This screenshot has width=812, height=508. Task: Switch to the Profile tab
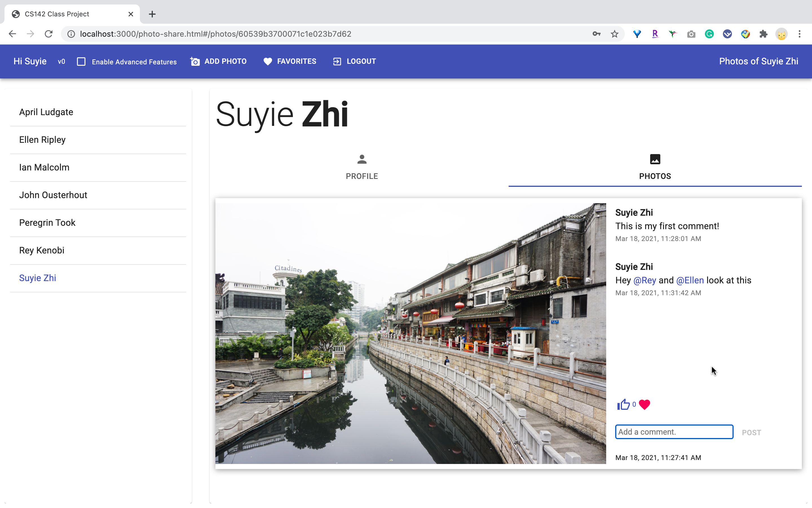[x=362, y=167]
